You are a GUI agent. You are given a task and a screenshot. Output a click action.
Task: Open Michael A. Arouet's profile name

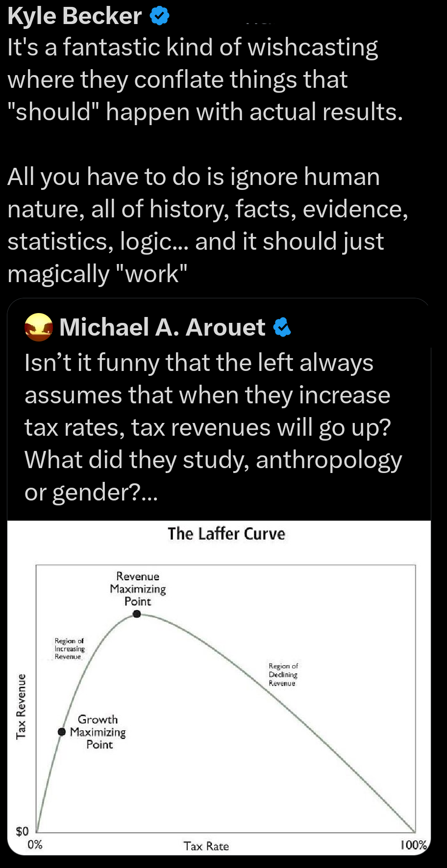pyautogui.click(x=162, y=327)
